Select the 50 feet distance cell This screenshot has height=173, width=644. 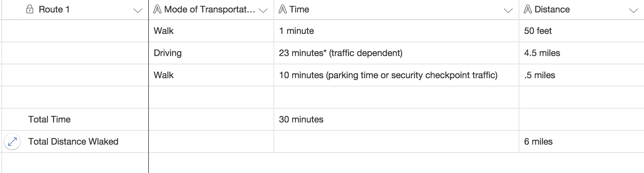581,31
